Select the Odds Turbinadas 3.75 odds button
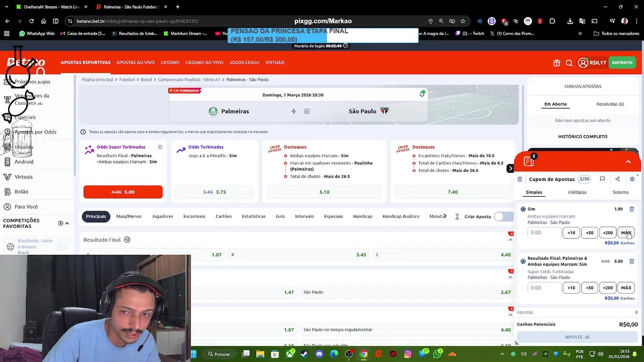This screenshot has width=644, height=362. 214,192
